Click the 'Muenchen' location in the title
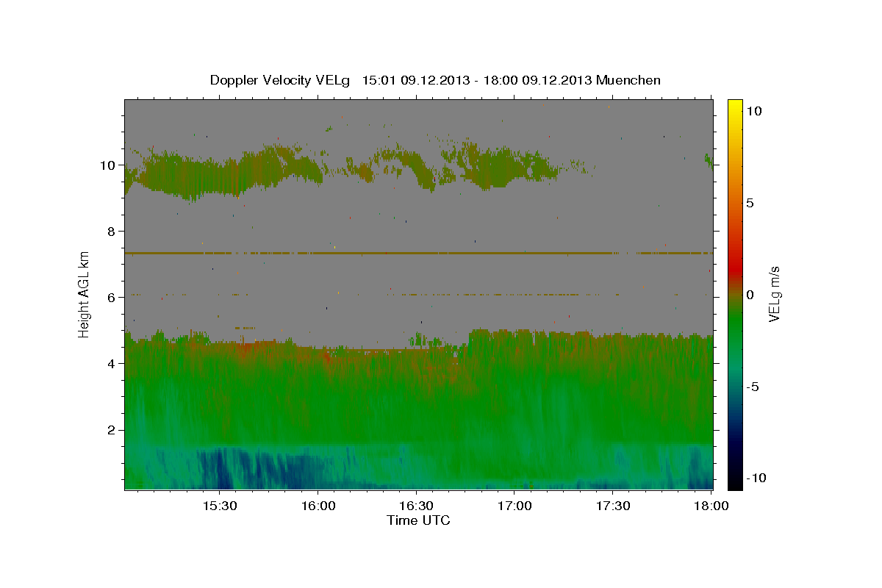 628,80
